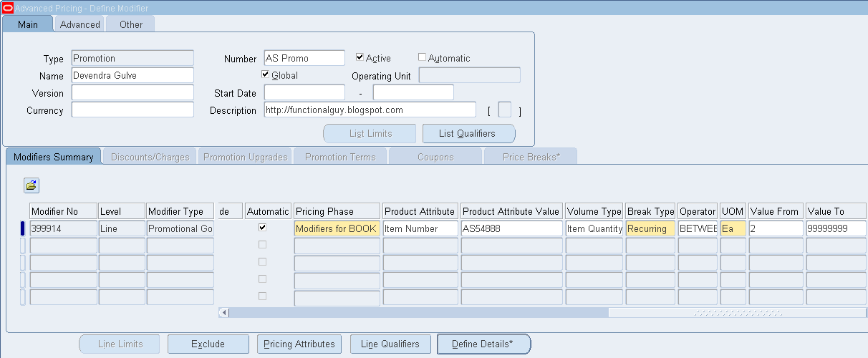
Task: Click the Pricing Phase column header
Action: point(337,211)
